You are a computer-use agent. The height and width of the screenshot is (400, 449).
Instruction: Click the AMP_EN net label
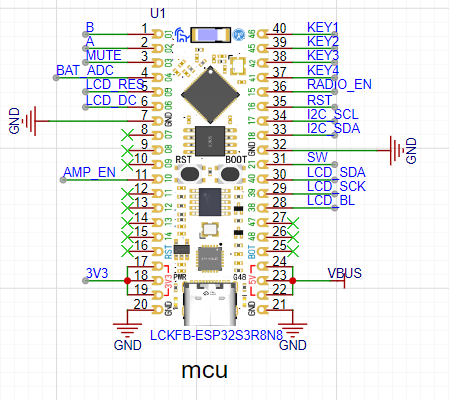(x=89, y=172)
